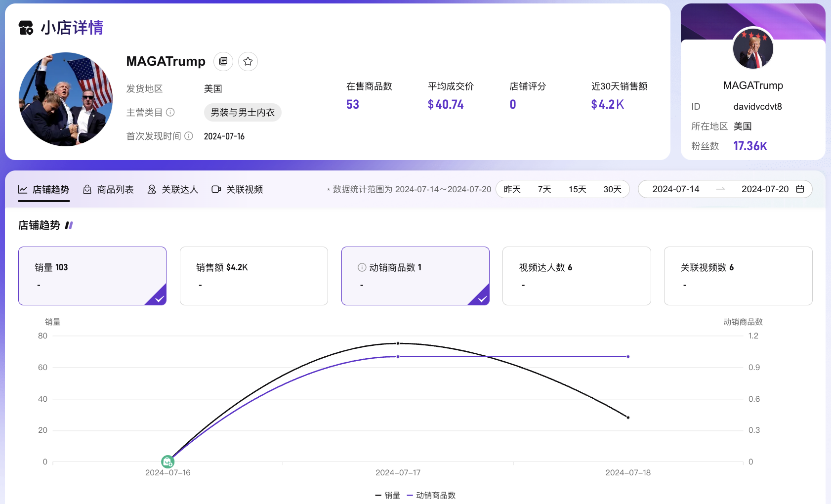This screenshot has height=504, width=831.
Task: Open end date 2024-07-20 picker
Action: pos(765,189)
